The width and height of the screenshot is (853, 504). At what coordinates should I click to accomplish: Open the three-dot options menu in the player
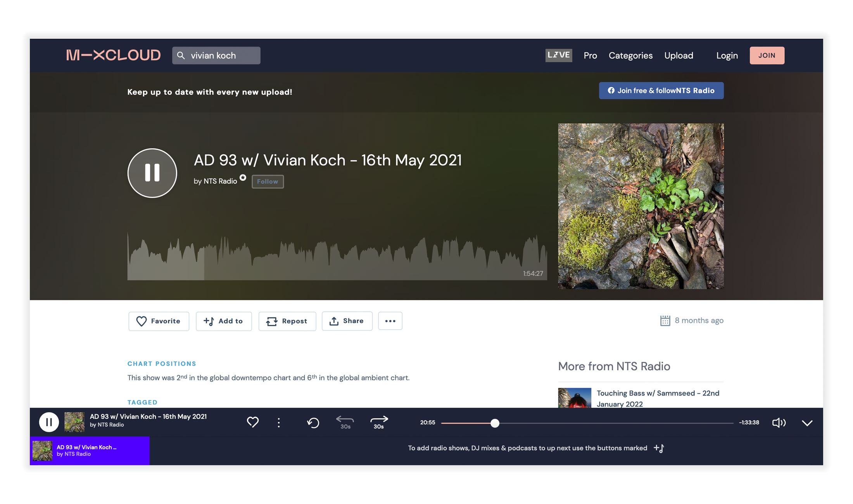click(x=278, y=422)
